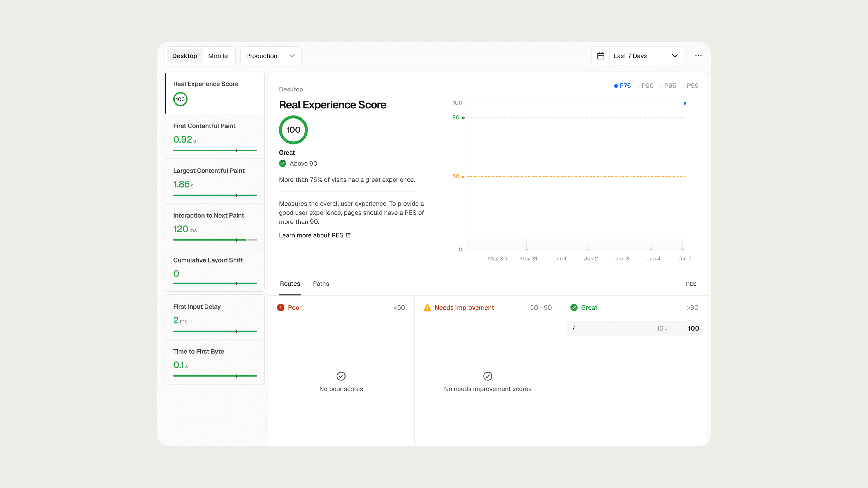Open the Production environment dropdown
This screenshot has height=488, width=868.
(x=271, y=56)
